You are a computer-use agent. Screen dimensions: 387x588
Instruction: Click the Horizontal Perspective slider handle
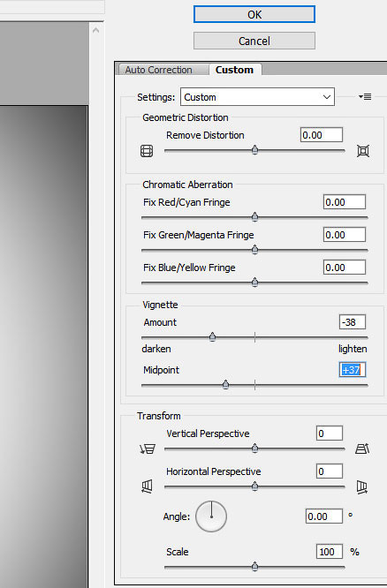coord(254,486)
